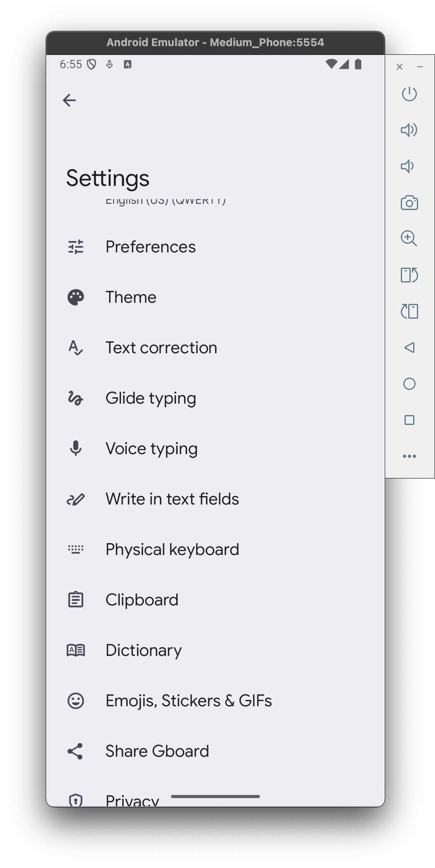Screen dimensions: 435x868
Task: Lower volume using emulator volume down
Action: (x=407, y=166)
